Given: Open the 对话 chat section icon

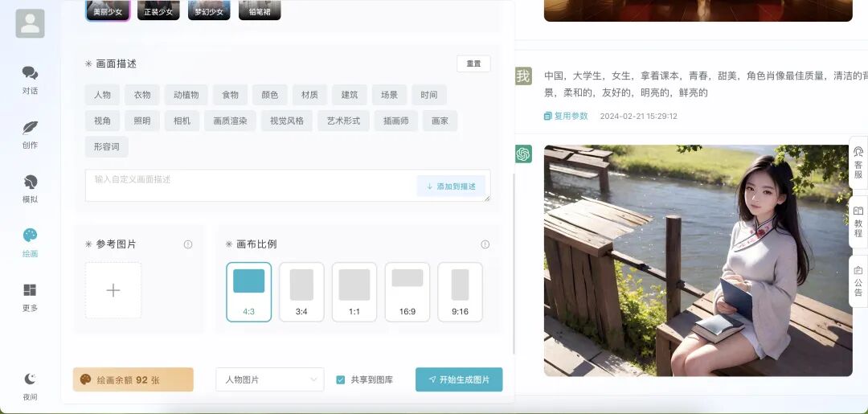Looking at the screenshot, I should point(30,73).
